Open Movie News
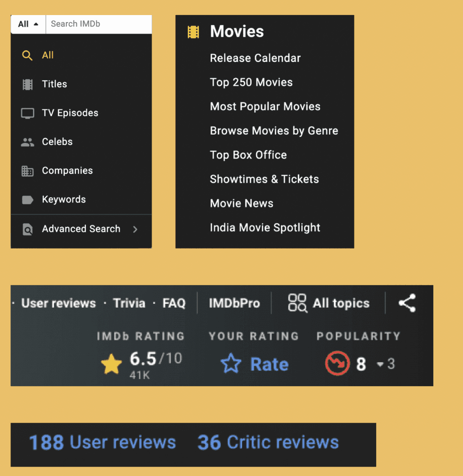This screenshot has width=463, height=476. pyautogui.click(x=242, y=203)
